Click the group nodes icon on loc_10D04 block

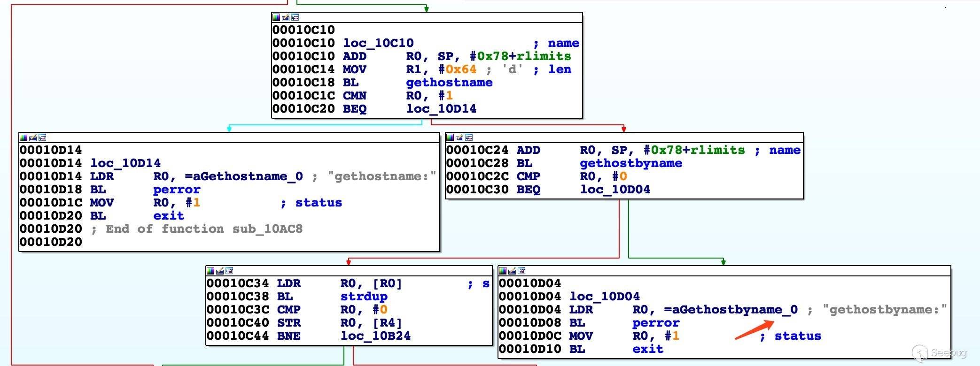click(x=521, y=271)
